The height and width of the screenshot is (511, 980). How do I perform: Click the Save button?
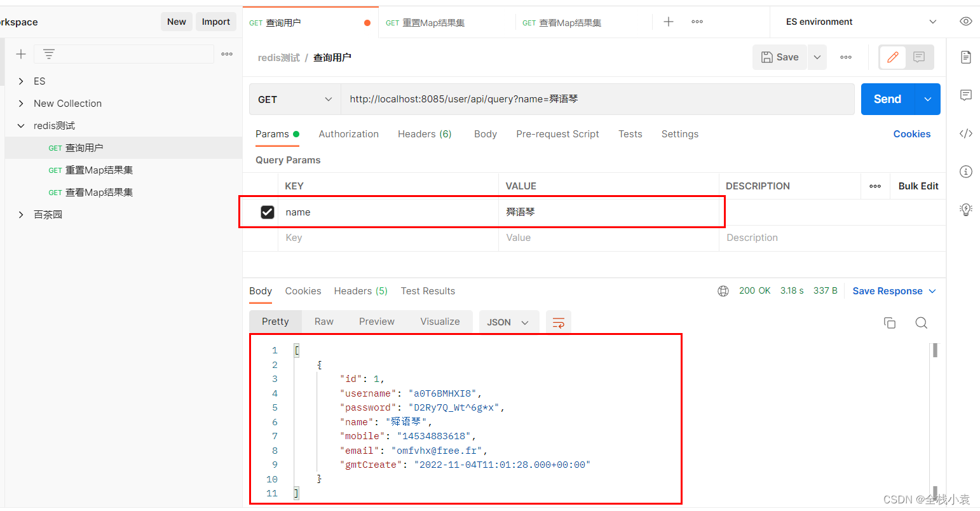pyautogui.click(x=780, y=57)
